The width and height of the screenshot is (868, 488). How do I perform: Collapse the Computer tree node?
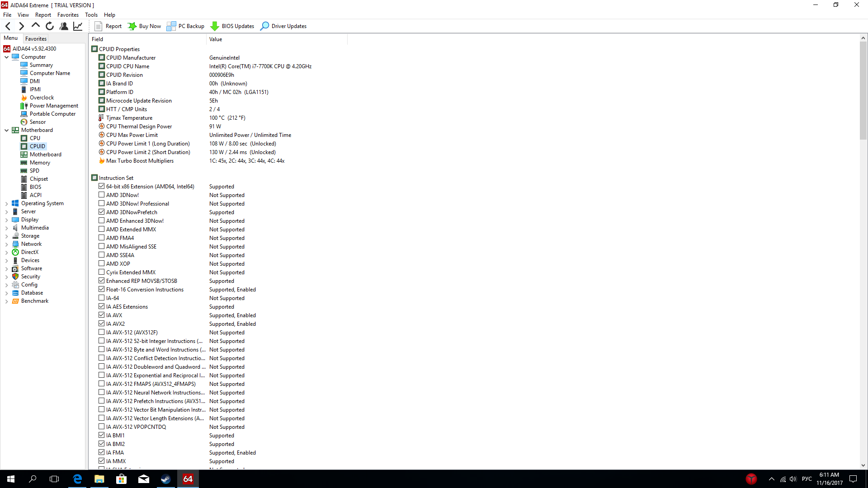click(6, 57)
